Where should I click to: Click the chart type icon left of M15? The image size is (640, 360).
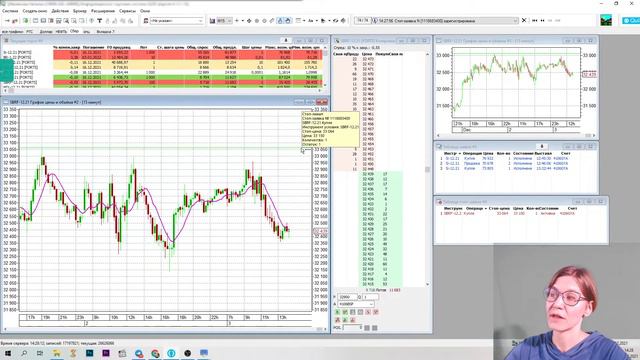(x=212, y=20)
